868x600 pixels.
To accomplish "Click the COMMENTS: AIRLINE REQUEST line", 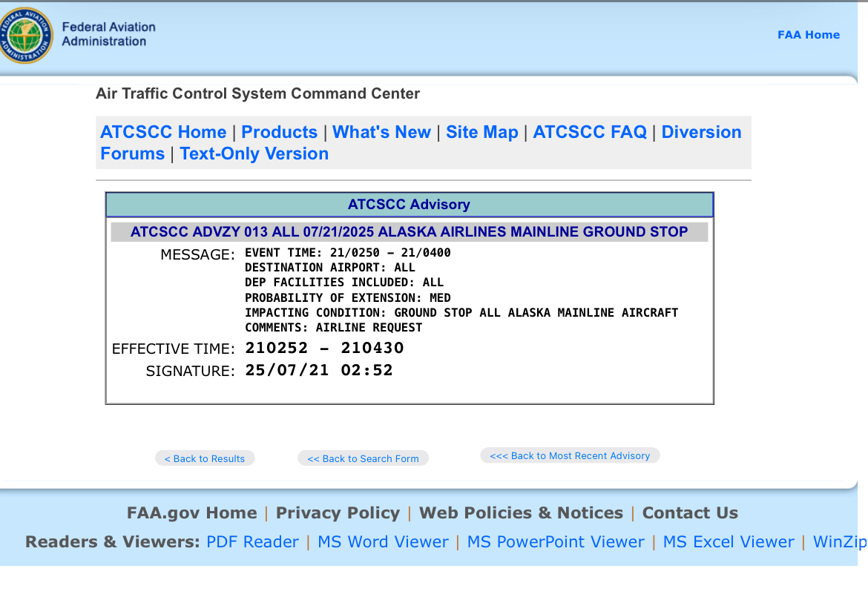I will pos(334,328).
